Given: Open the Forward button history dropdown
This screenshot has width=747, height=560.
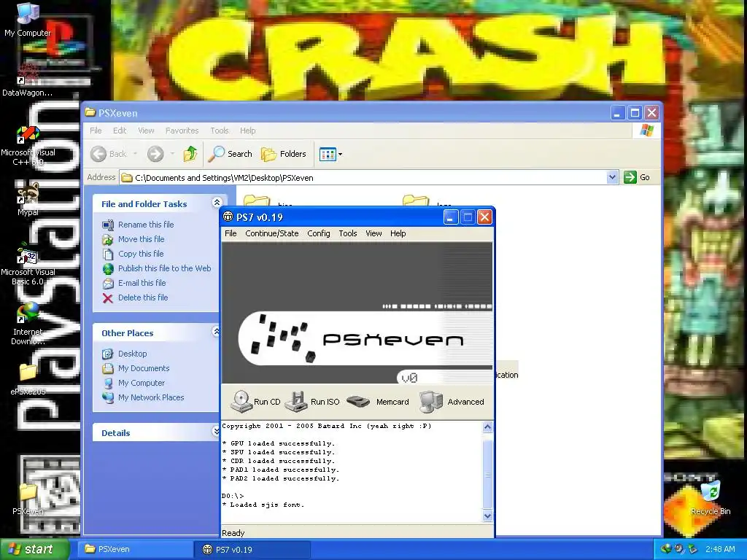Looking at the screenshot, I should coord(172,154).
